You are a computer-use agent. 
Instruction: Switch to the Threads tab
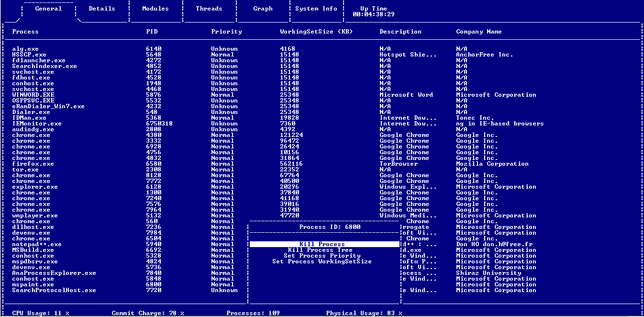click(209, 9)
